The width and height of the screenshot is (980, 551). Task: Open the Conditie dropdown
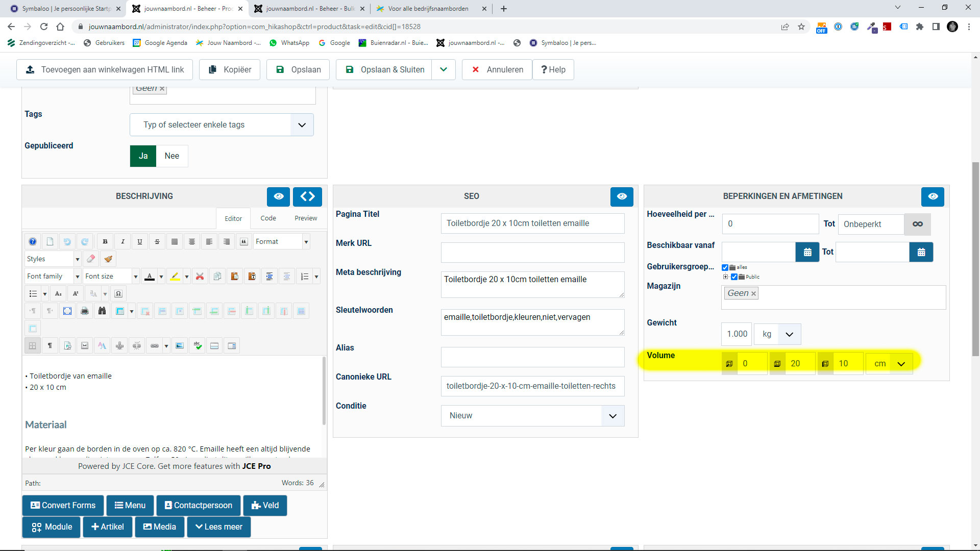(x=532, y=416)
